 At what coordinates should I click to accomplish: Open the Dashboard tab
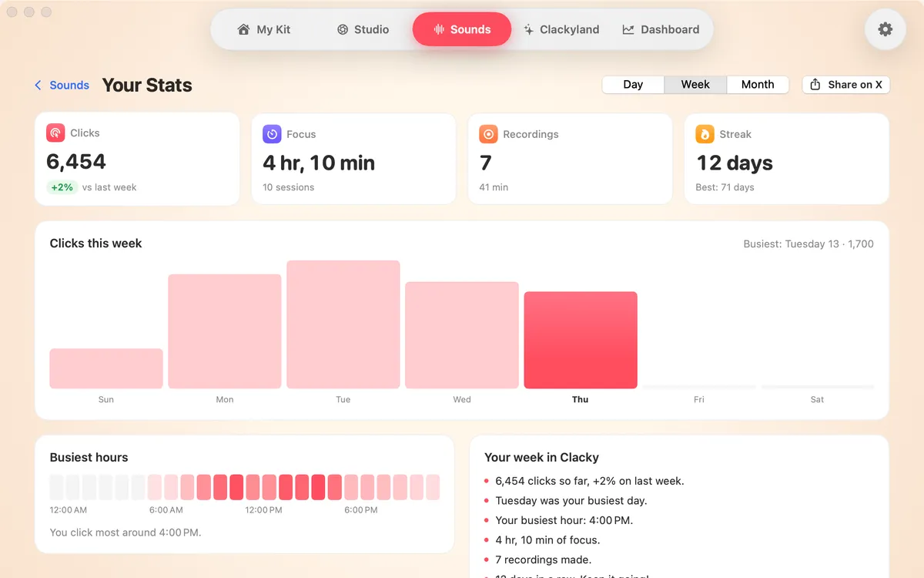coord(661,29)
